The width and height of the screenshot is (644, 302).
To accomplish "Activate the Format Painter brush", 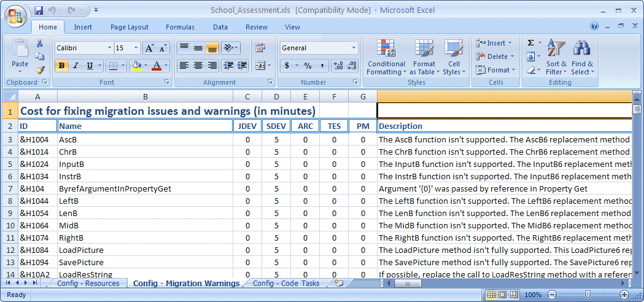I will click(40, 70).
